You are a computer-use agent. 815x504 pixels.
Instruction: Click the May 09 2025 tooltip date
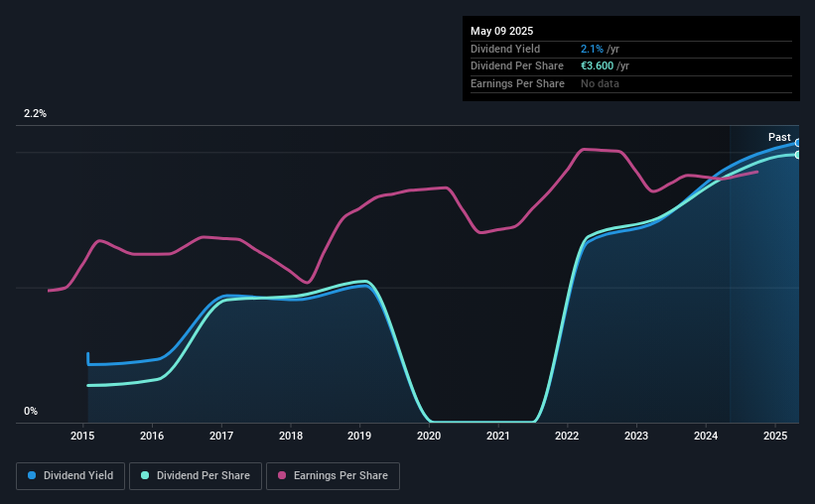(501, 31)
